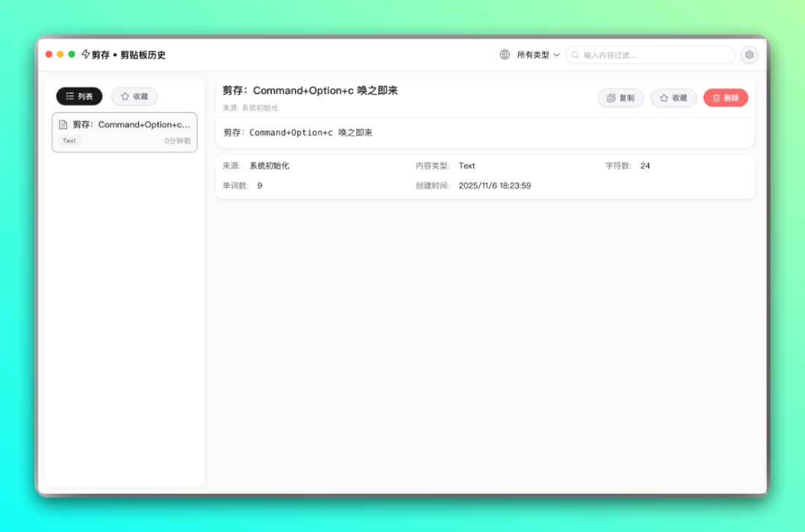Maximize the window with the green button
Screen dimensions: 805x532
[72, 54]
